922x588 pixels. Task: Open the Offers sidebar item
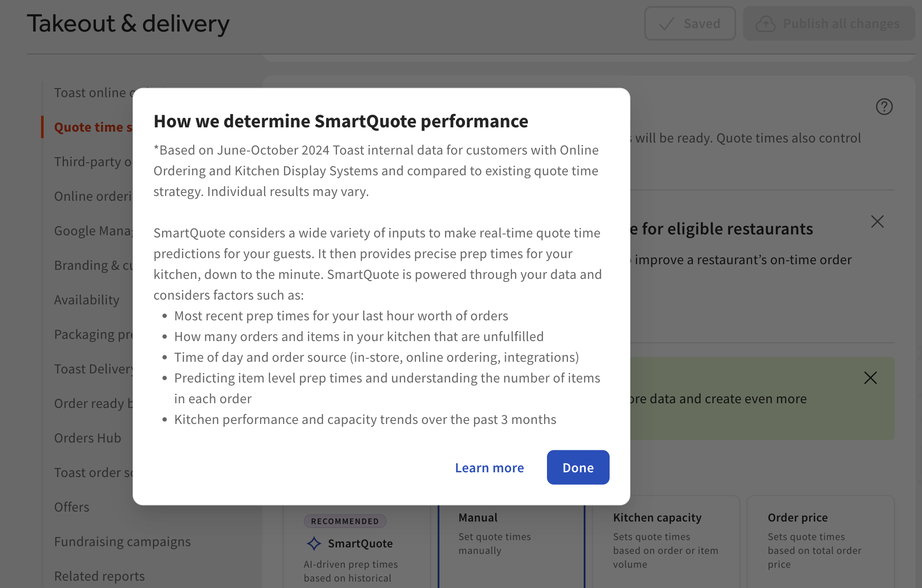pos(72,507)
